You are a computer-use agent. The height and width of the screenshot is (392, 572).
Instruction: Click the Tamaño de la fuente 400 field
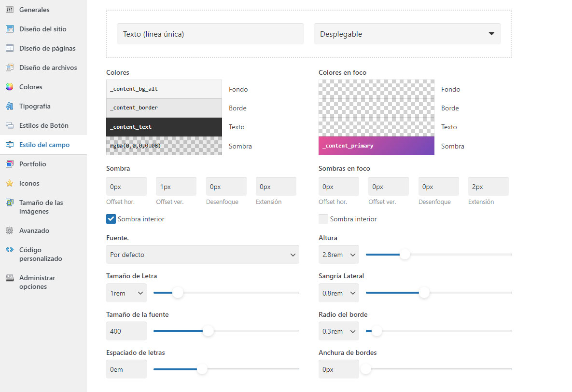(x=126, y=332)
